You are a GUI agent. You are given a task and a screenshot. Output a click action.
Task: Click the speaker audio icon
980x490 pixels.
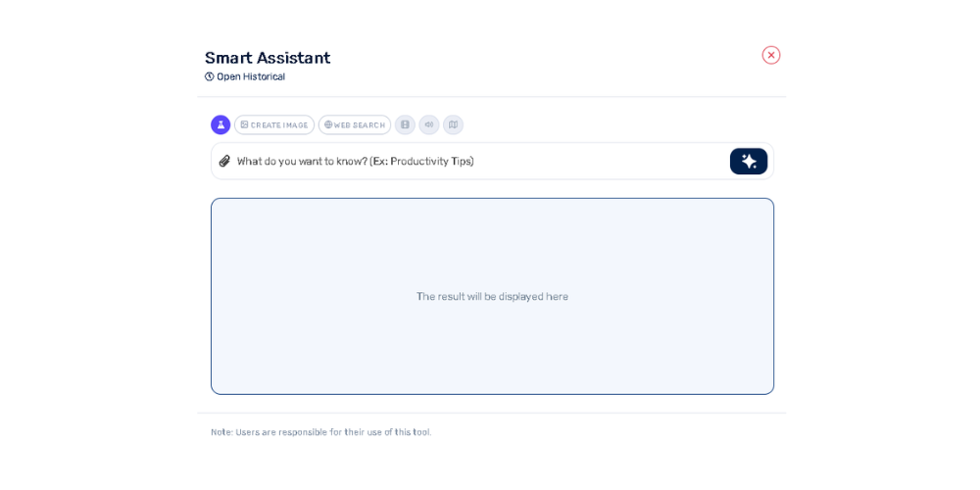click(429, 124)
